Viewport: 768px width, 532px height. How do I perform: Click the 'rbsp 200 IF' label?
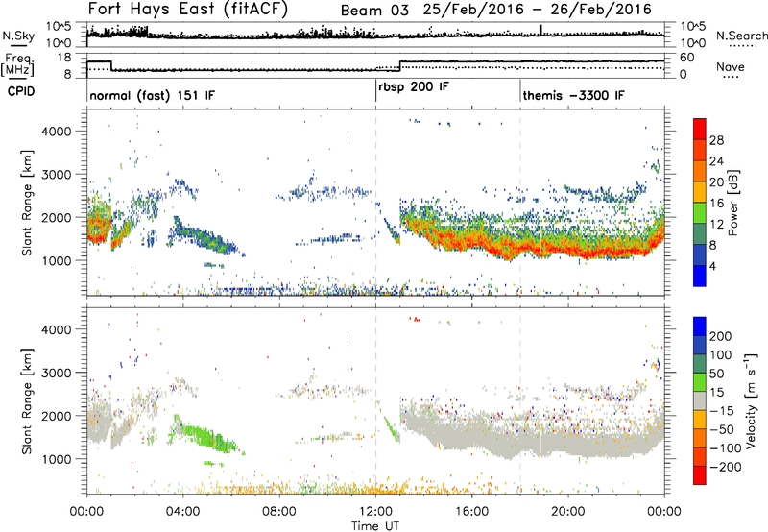(x=414, y=86)
